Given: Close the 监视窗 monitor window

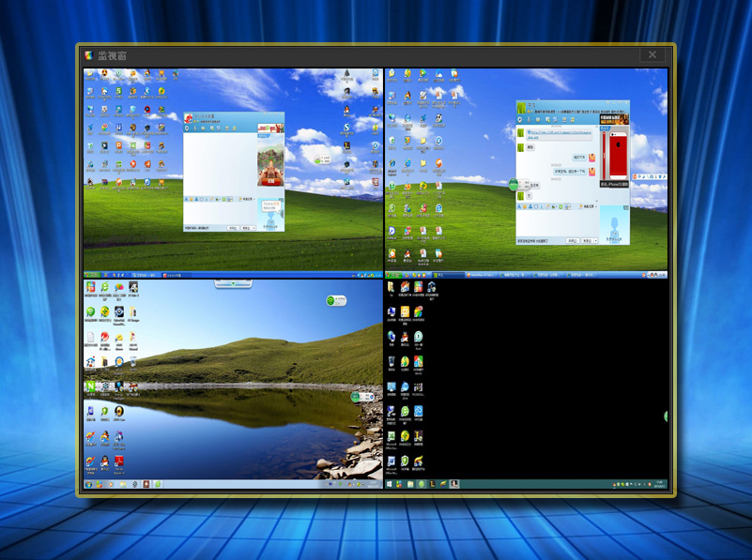Looking at the screenshot, I should (652, 54).
